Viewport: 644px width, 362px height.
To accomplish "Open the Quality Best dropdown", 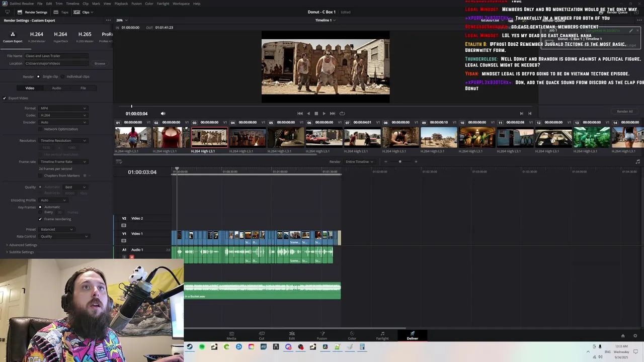I will click(75, 187).
